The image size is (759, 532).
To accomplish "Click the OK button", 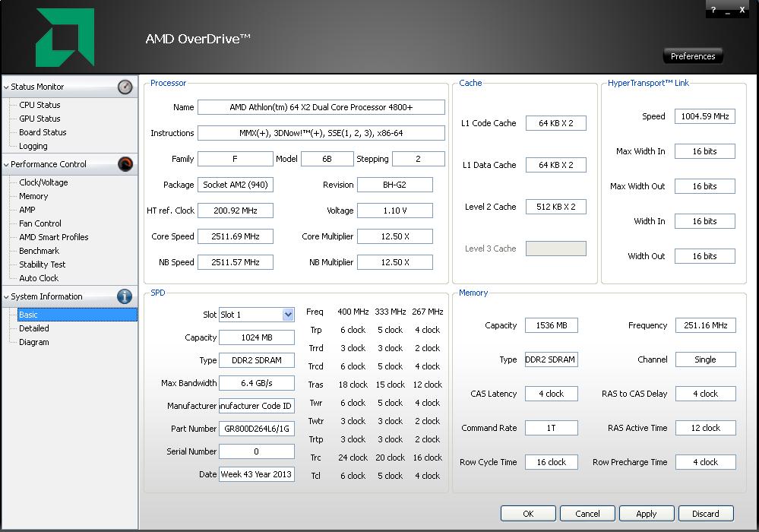I will (528, 514).
